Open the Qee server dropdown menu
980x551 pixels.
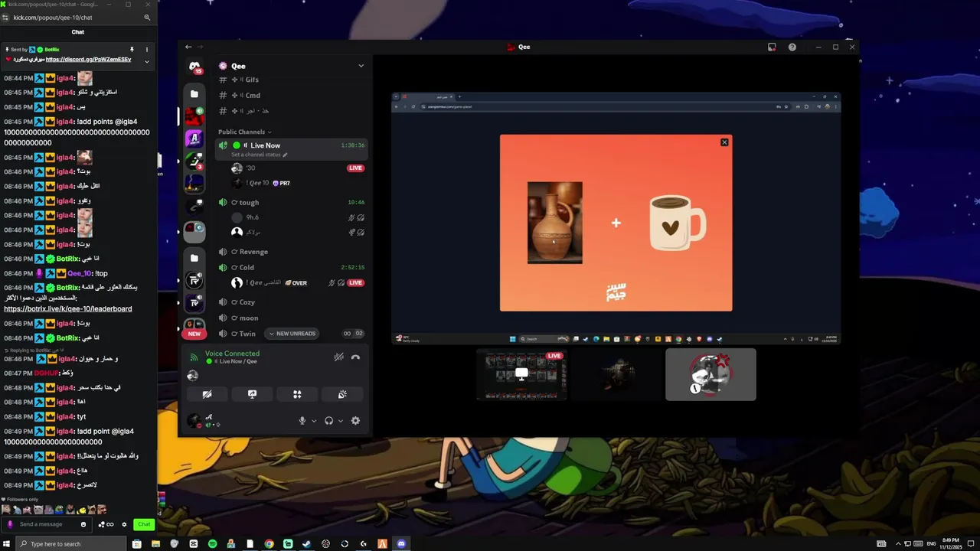tap(361, 66)
